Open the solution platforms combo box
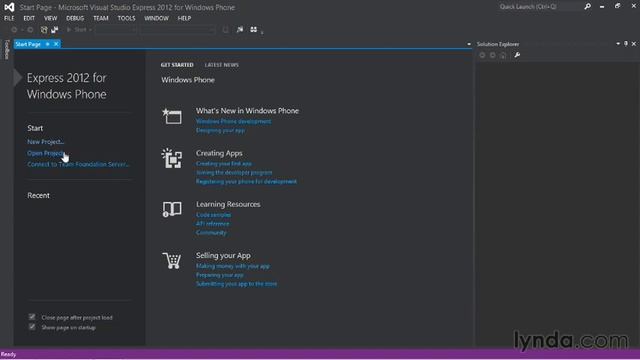The height and width of the screenshot is (360, 640). click(177, 30)
